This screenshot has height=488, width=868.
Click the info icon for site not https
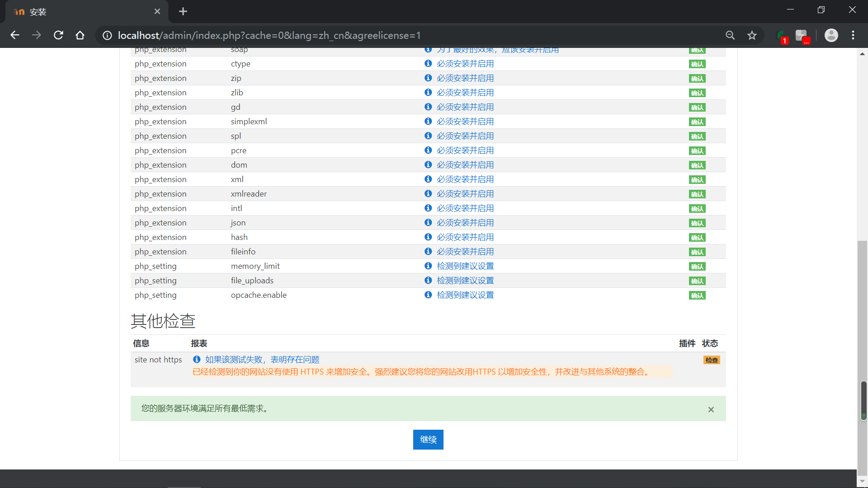pos(197,360)
